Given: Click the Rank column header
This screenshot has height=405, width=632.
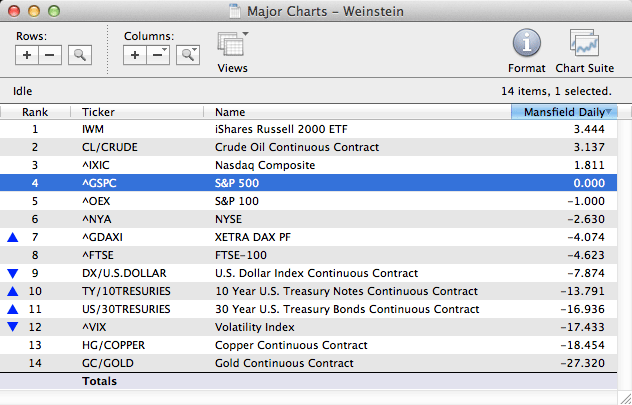Looking at the screenshot, I should click(36, 112).
